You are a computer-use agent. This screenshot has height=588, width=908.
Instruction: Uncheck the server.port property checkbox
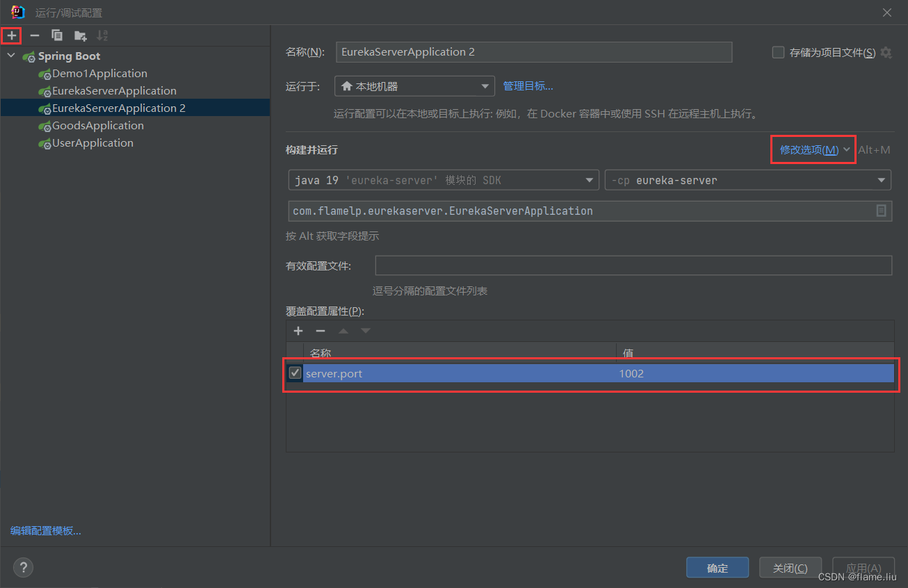coord(295,373)
